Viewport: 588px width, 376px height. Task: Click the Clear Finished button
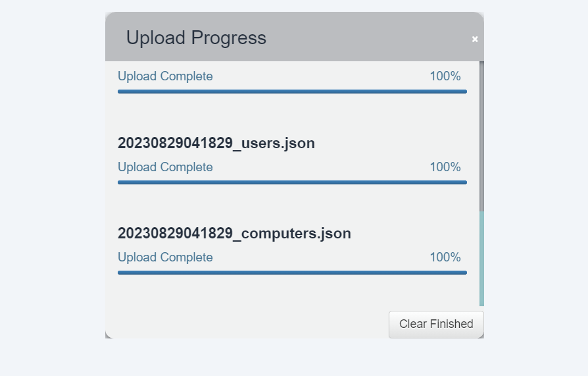(x=436, y=324)
